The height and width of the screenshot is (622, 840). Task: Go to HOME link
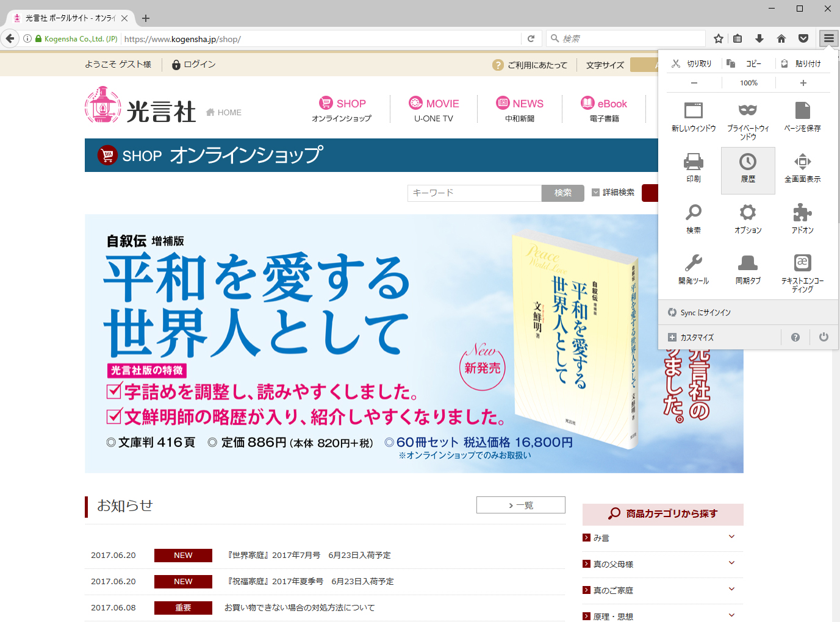pyautogui.click(x=224, y=112)
